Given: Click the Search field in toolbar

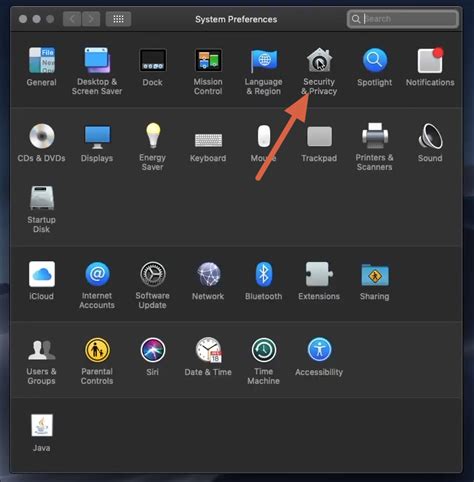Looking at the screenshot, I should point(403,19).
